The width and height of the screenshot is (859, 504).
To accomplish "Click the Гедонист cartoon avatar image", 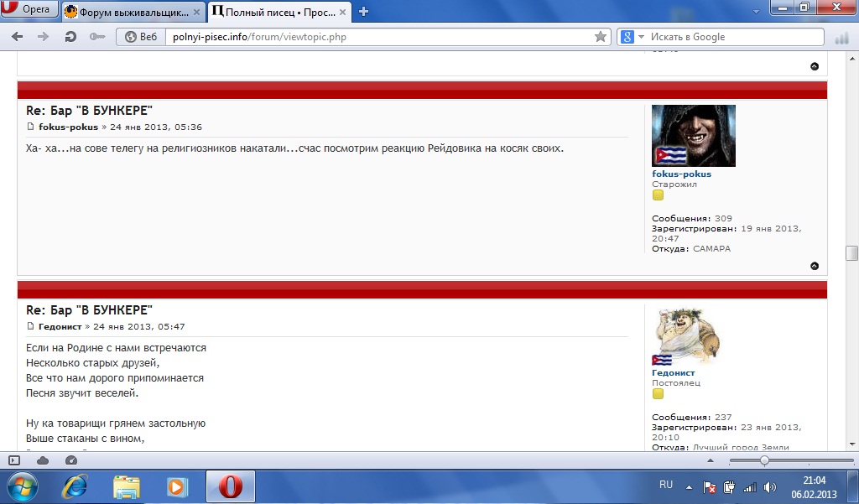I will point(686,335).
